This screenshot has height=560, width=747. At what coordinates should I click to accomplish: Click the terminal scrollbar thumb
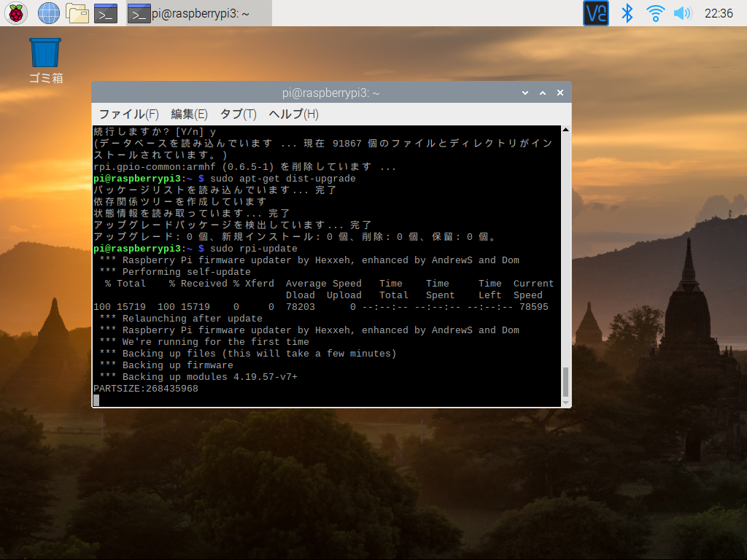pos(565,381)
